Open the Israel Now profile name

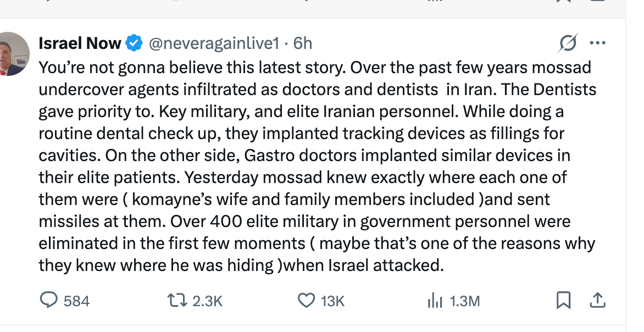pyautogui.click(x=80, y=42)
